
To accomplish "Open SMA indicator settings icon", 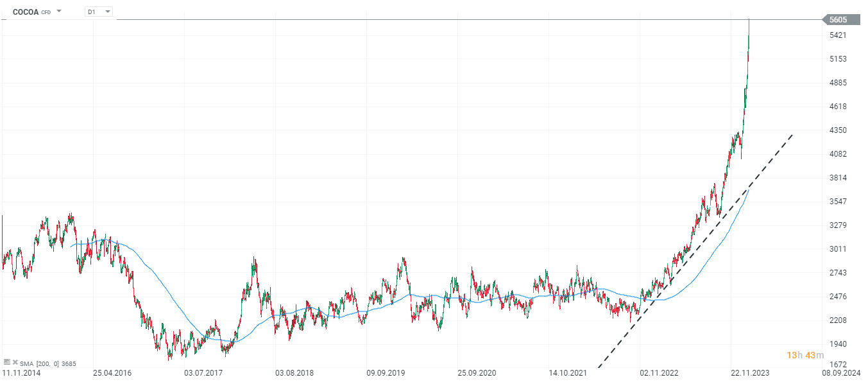I will [x=7, y=362].
